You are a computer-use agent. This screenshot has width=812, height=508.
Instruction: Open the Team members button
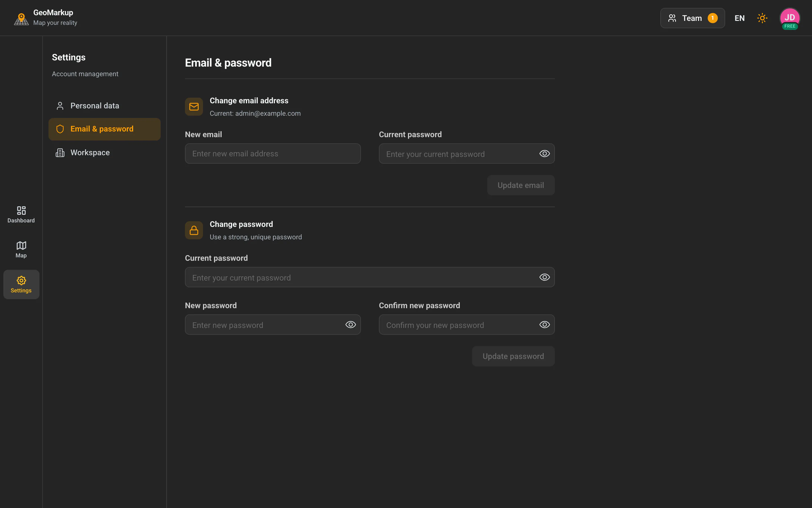click(x=692, y=18)
